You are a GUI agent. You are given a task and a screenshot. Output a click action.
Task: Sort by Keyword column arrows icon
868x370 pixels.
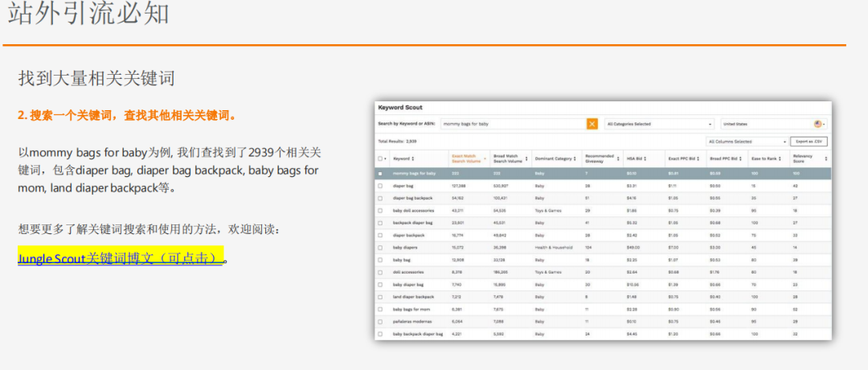pyautogui.click(x=413, y=159)
